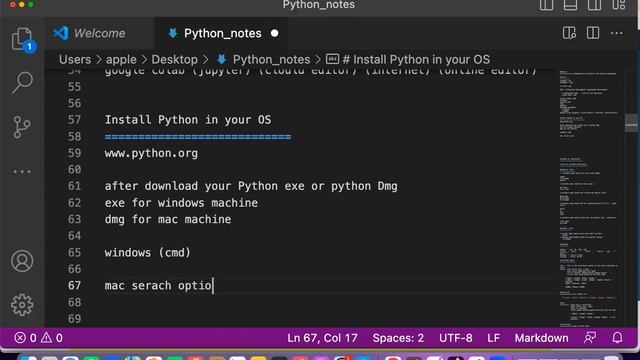
Task: Toggle secondary side bar layout icon
Action: point(594,4)
